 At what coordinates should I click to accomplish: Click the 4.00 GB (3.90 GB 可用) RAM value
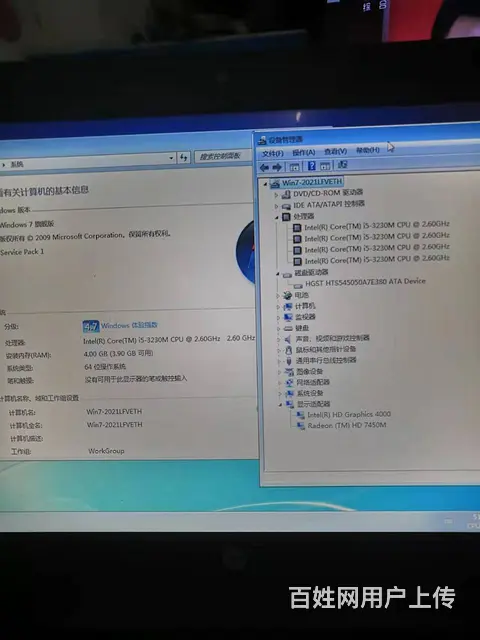118,353
